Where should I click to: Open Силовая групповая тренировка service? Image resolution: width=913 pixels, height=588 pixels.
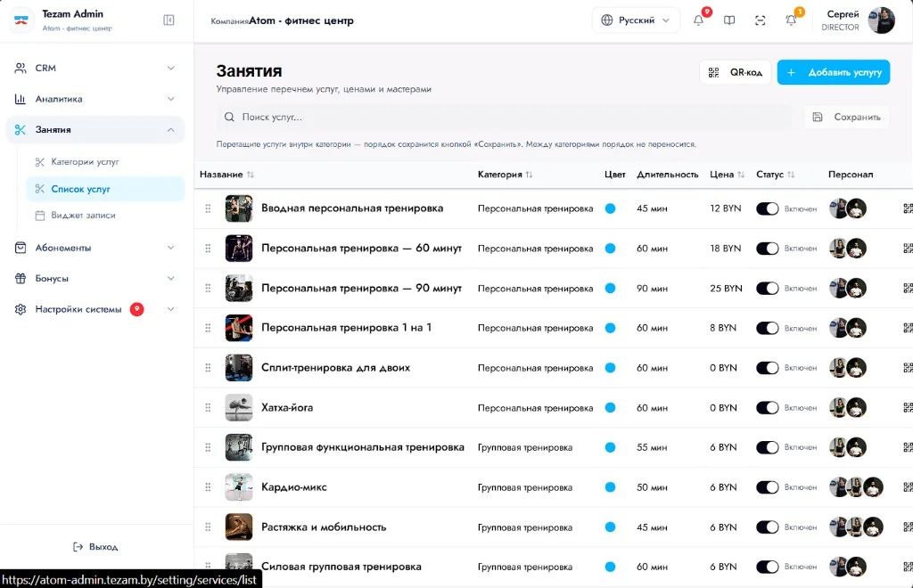click(341, 567)
